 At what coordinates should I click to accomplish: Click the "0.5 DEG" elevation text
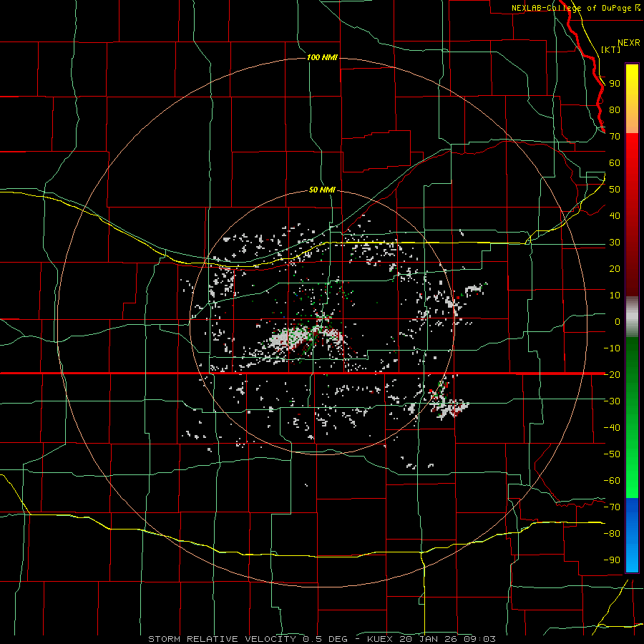point(326,639)
